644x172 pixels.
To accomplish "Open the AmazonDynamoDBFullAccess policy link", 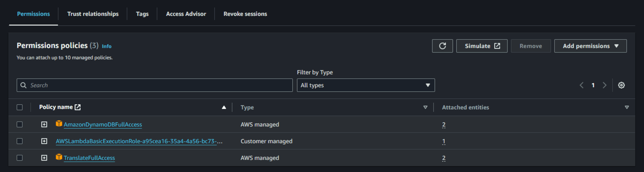I will 103,124.
